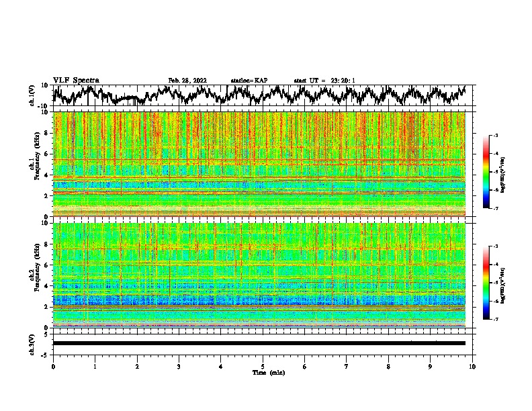Click the "Time (min)" axis label
The width and height of the screenshot is (532, 411).
pos(269,373)
